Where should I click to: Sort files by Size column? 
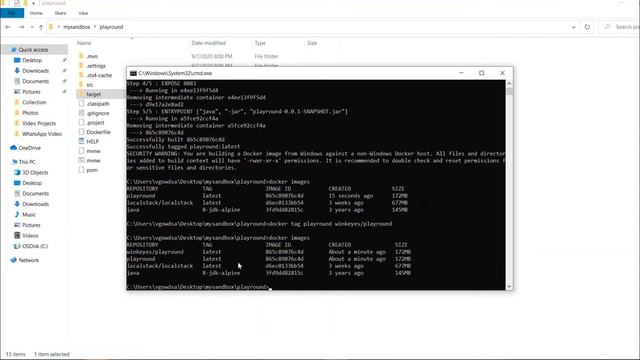312,43
